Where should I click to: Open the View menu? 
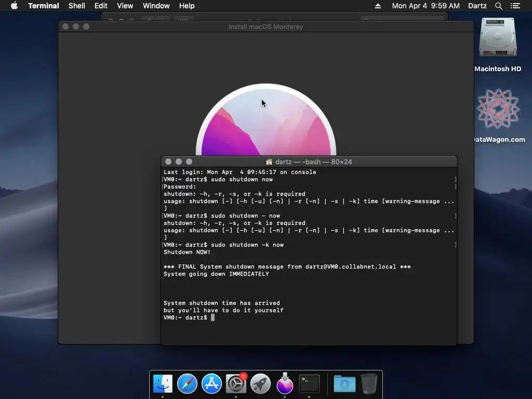125,6
